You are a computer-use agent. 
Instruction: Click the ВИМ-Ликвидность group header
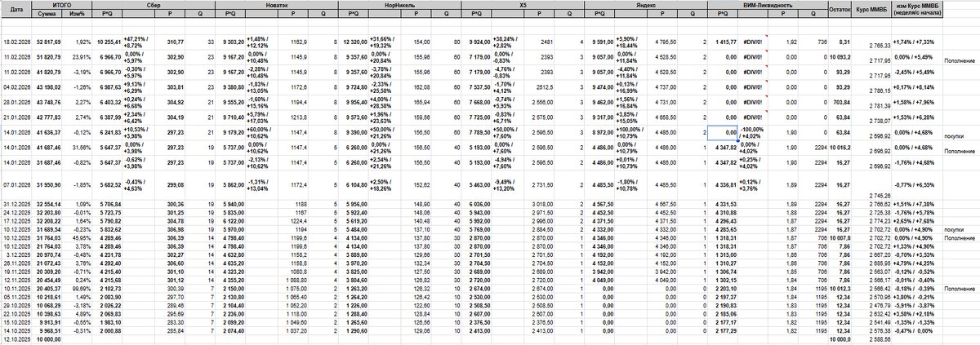click(768, 4)
